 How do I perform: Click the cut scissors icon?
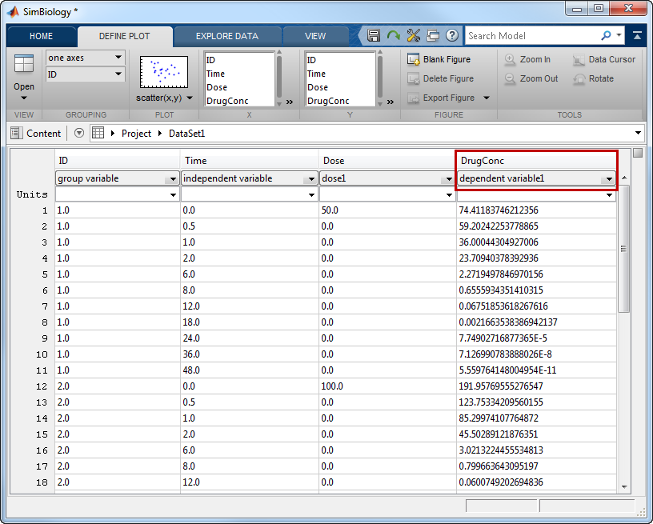coord(413,35)
